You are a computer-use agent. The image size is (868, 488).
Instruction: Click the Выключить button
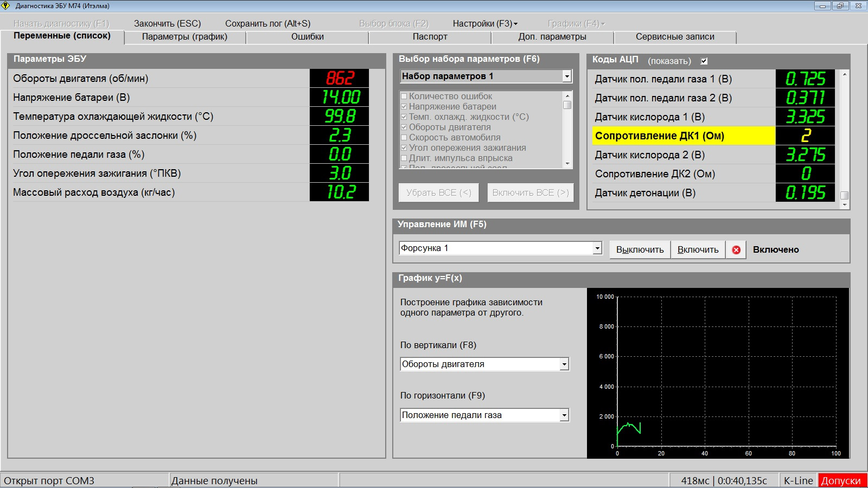tap(640, 250)
